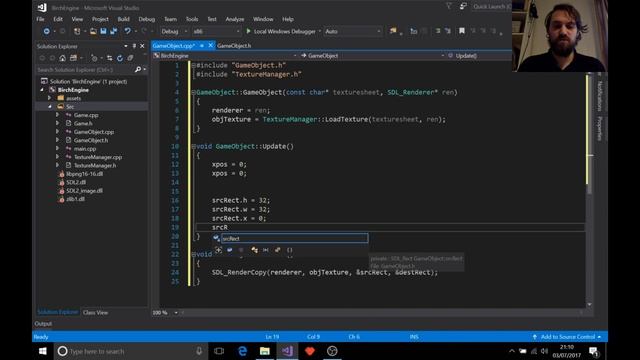
Task: Click the Quick Launch search box
Action: (x=492, y=7)
